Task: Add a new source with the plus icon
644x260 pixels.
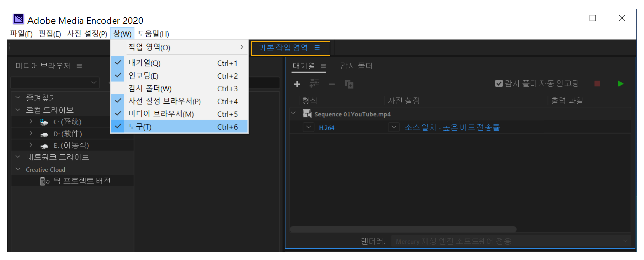Action: pyautogui.click(x=297, y=84)
